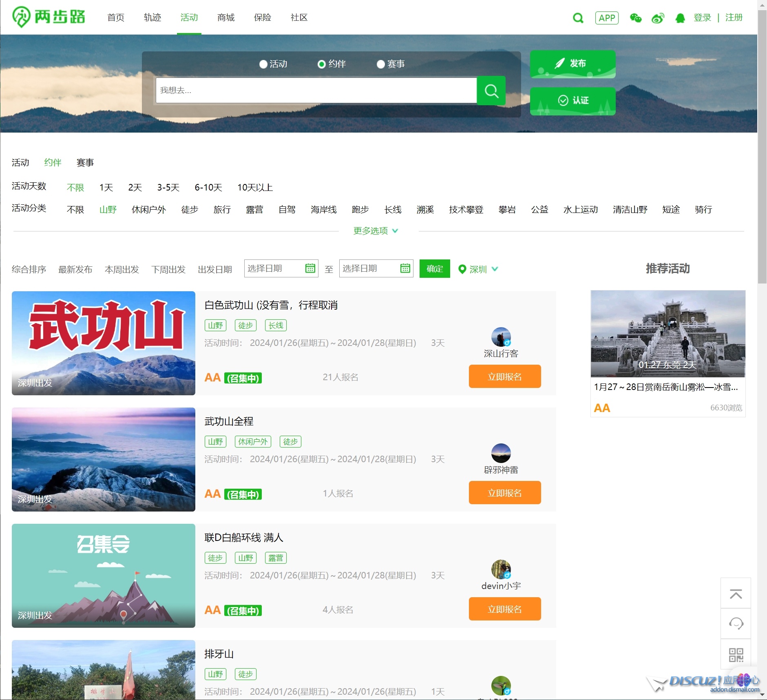Click the QQ penguin icon
The image size is (767, 700).
(680, 18)
